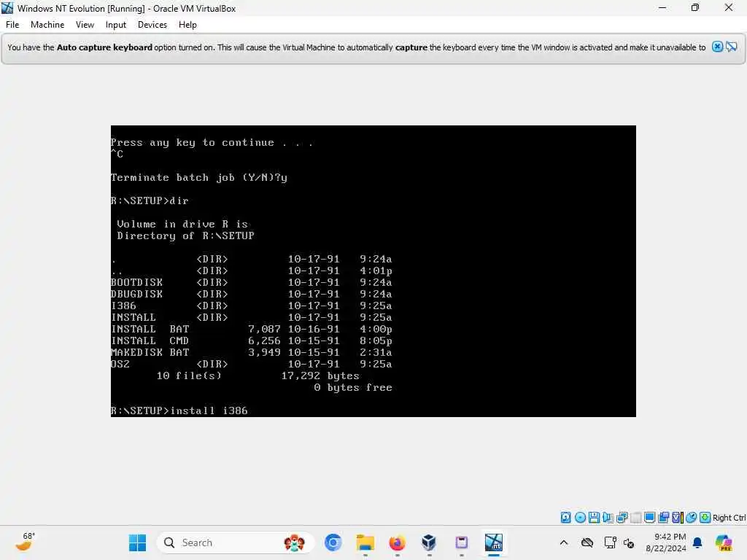Open the Help menu
The height and width of the screenshot is (560, 747).
tap(187, 25)
